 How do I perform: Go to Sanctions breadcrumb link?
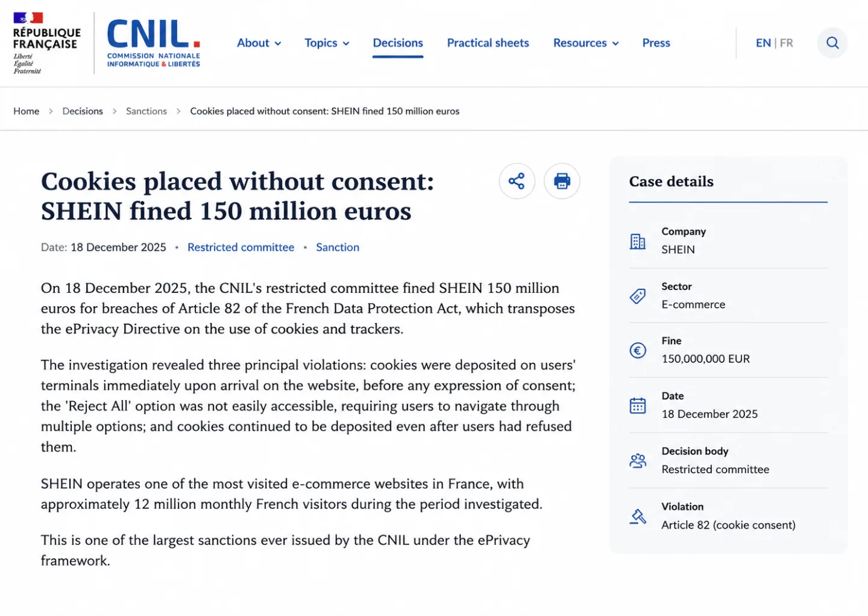pos(146,111)
